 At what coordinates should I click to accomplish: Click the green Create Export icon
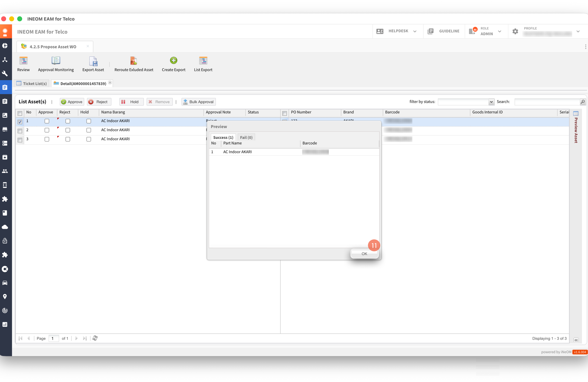[x=173, y=61]
